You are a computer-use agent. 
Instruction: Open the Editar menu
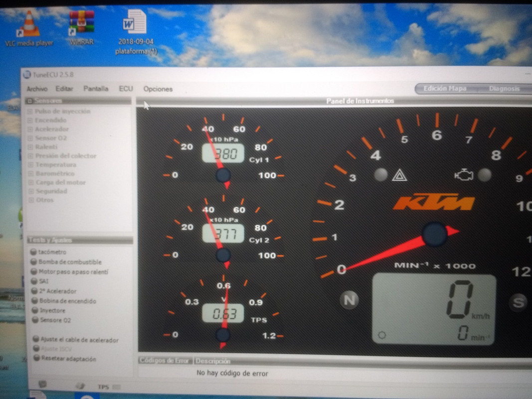click(64, 89)
